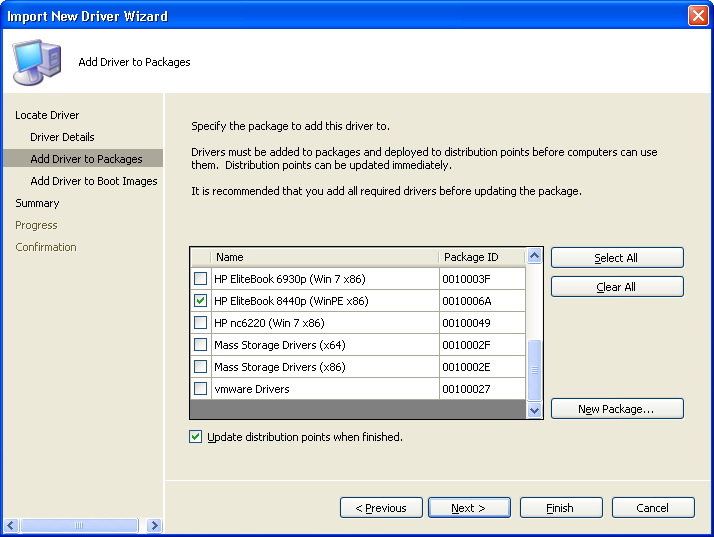Viewport: 714px width, 537px height.
Task: Click package ID 00100049 cell
Action: (x=482, y=323)
